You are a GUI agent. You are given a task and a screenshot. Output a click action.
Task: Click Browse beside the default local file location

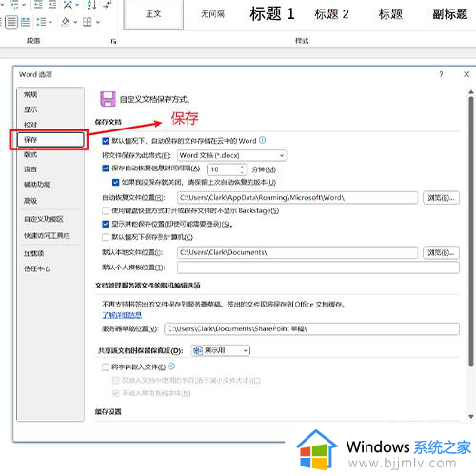(441, 252)
